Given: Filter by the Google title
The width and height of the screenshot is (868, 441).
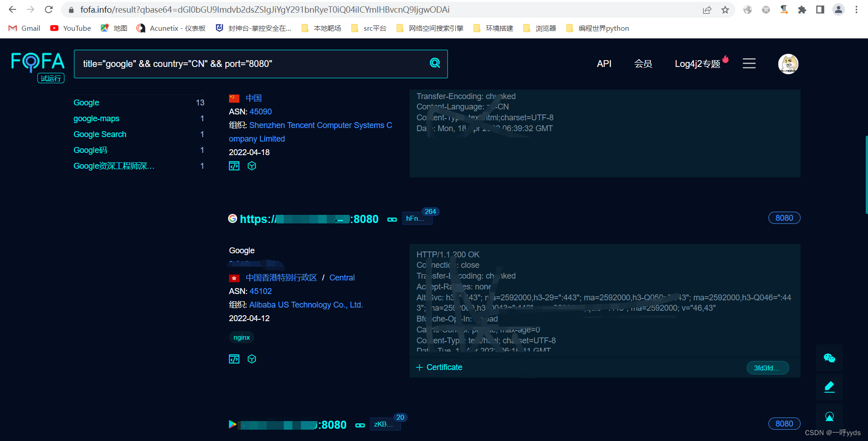Looking at the screenshot, I should click(x=86, y=103).
